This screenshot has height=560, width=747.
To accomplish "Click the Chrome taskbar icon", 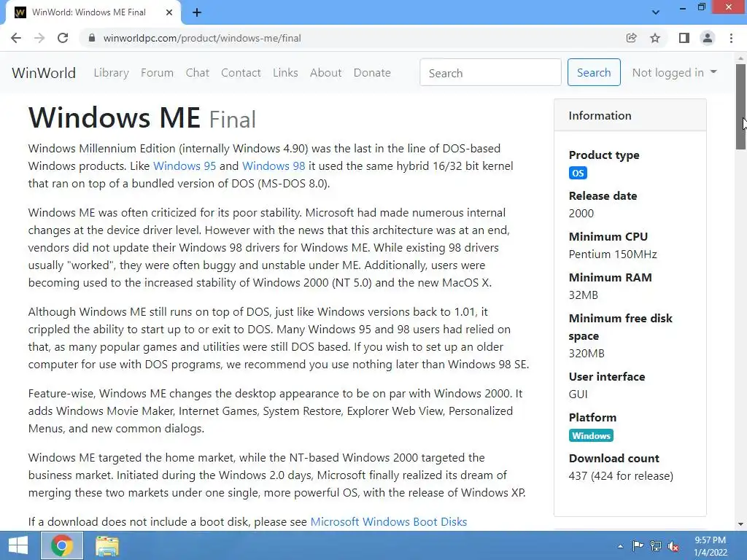I will pyautogui.click(x=62, y=545).
